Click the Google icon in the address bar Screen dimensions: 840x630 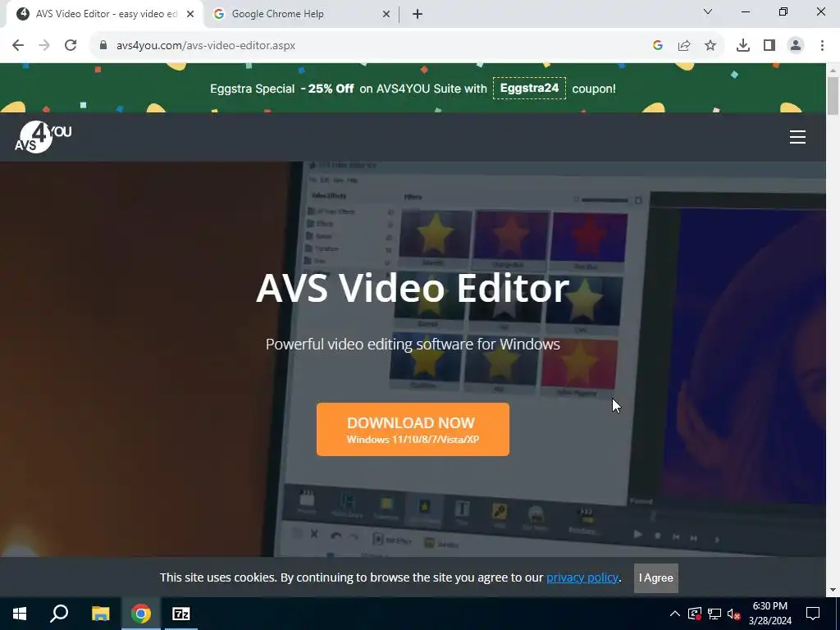[658, 46]
